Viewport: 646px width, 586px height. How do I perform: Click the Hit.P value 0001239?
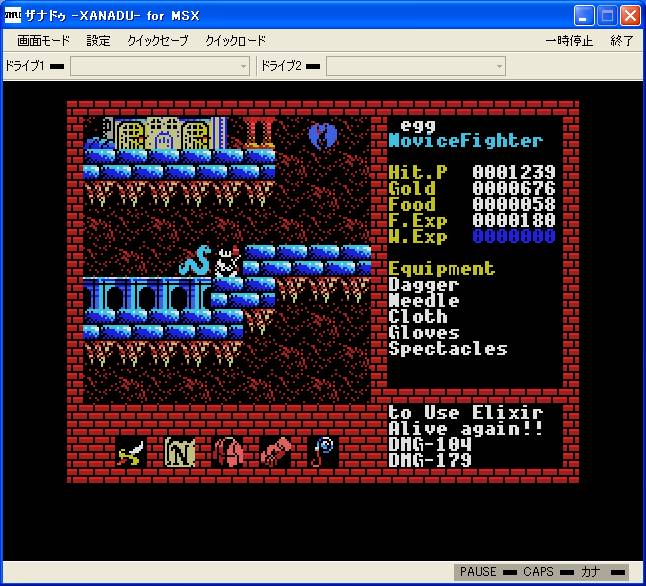tap(514, 172)
